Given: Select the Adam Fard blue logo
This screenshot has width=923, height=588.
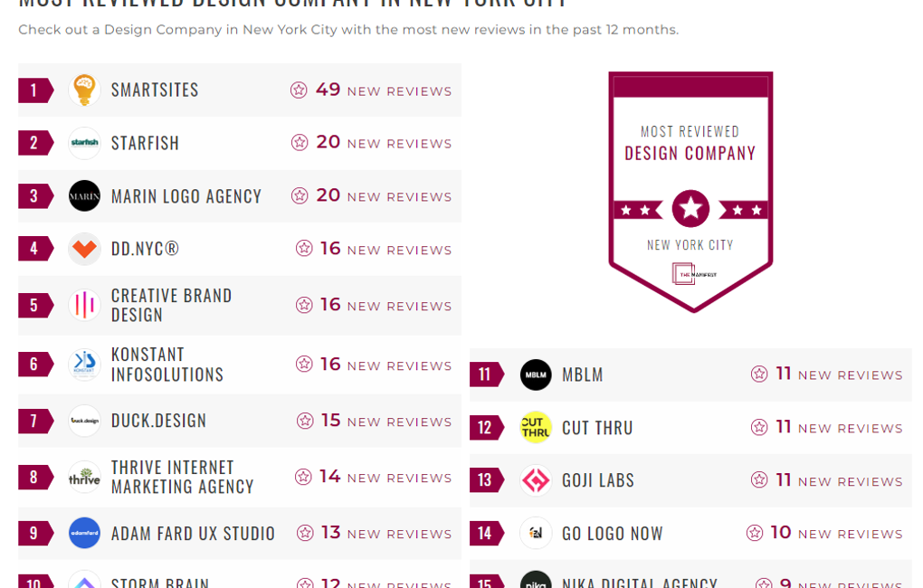Looking at the screenshot, I should pyautogui.click(x=84, y=533).
